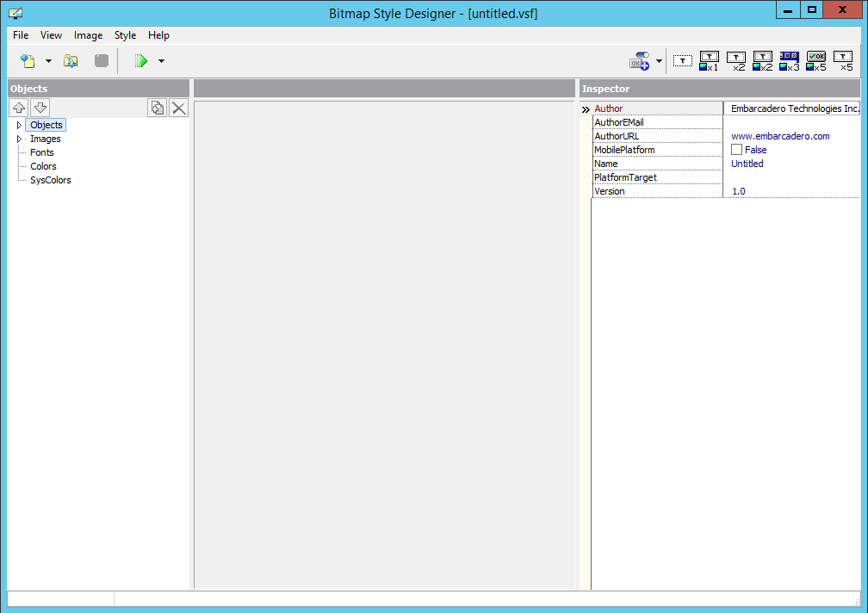Click the green Test style play icon
This screenshot has width=868, height=613.
tap(140, 61)
